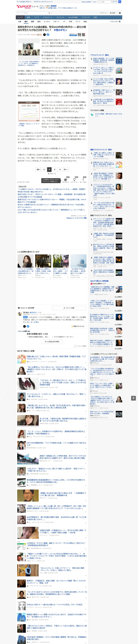Screen dimensions: 138x644
Task: Toggle the コメント非表示 checkbox
Action: 75,346
